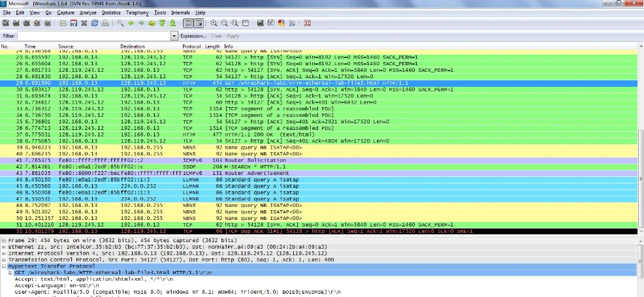This screenshot has height=297, width=644.
Task: Select packet 37 HTTP/1.1 200 OK
Action: click(x=319, y=134)
